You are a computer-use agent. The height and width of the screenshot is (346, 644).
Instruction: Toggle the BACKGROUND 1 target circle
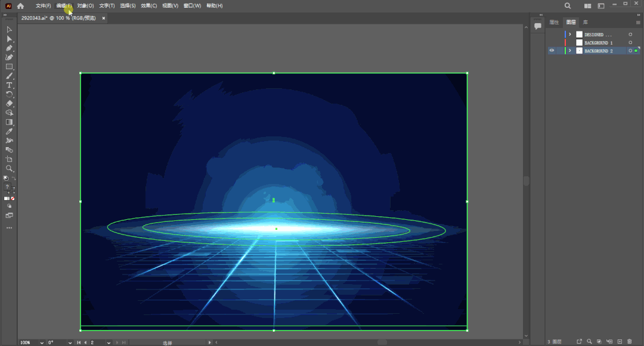(630, 43)
